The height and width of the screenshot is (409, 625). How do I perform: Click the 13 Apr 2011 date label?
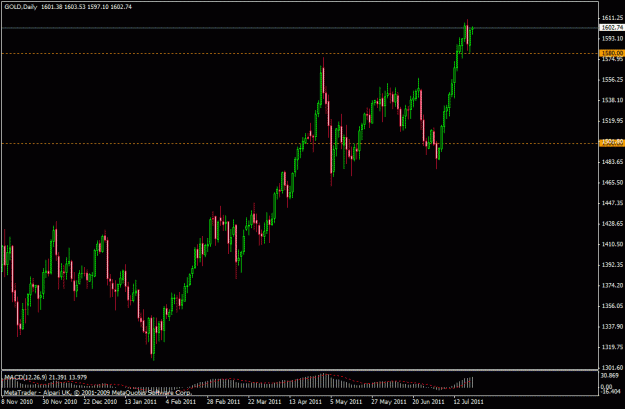(x=305, y=402)
